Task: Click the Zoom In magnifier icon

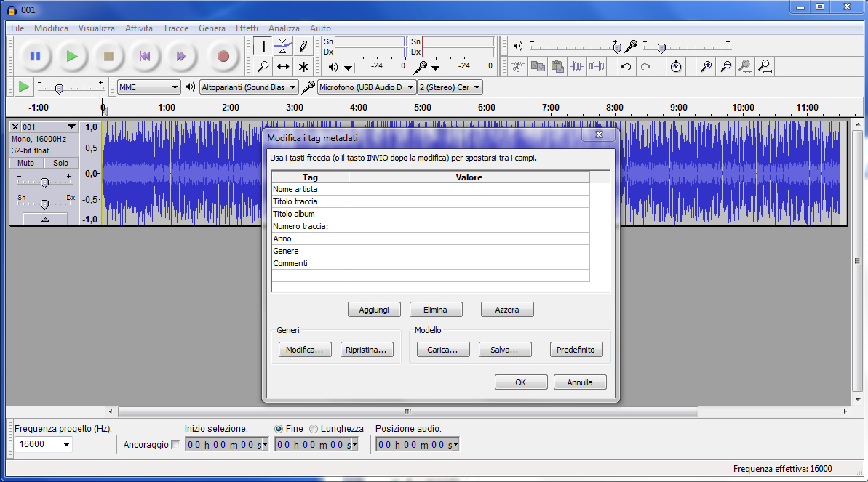Action: coord(705,67)
